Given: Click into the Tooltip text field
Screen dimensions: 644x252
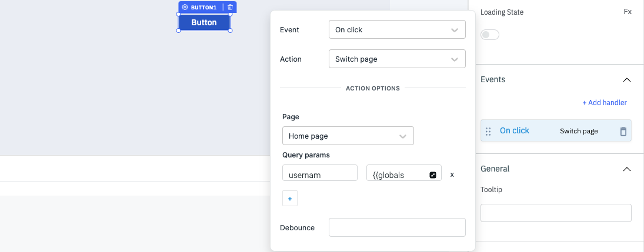Looking at the screenshot, I should pos(556,213).
